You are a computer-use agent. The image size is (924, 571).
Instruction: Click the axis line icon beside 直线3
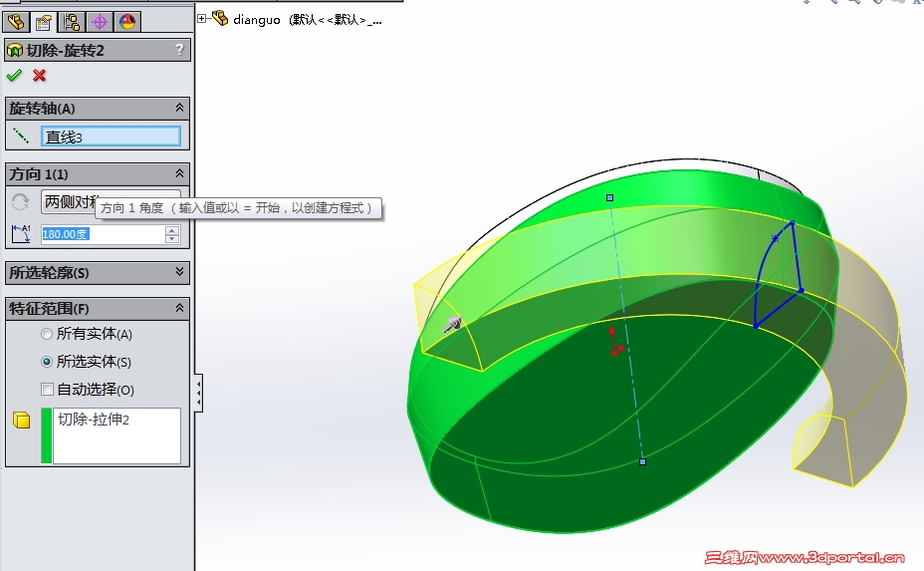(21, 137)
